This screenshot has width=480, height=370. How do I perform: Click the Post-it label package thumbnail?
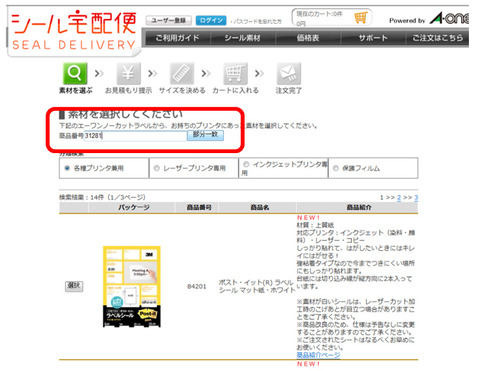pyautogui.click(x=132, y=287)
